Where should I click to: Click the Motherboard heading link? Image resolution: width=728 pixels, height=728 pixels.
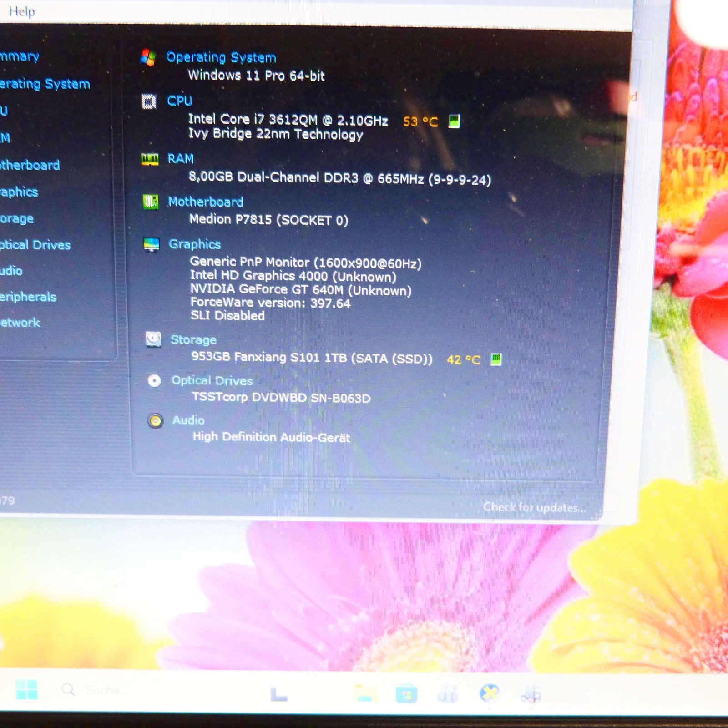(x=206, y=202)
